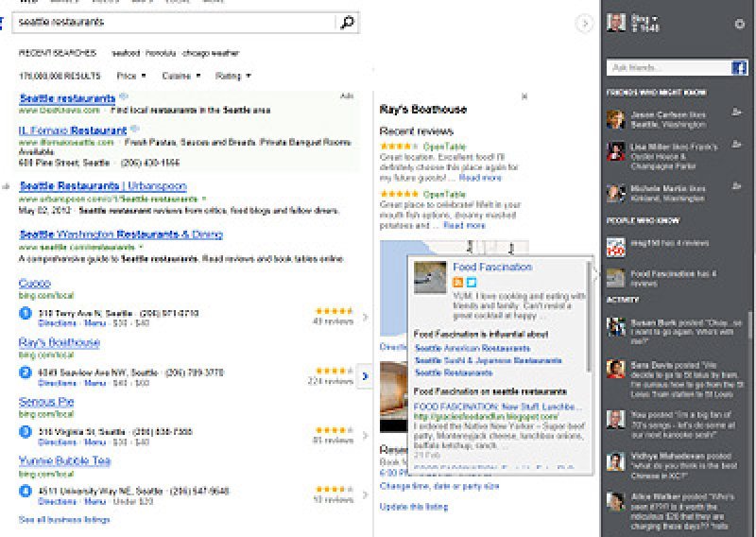Click Change time, date or party size

[439, 486]
